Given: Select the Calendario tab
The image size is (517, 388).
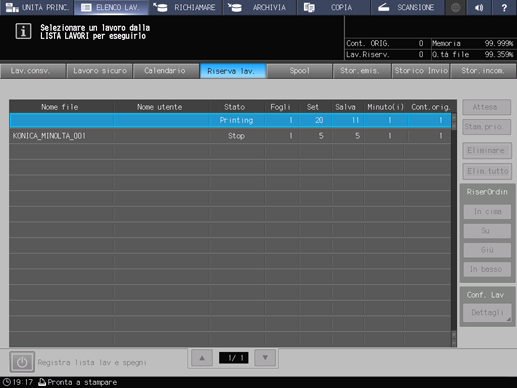Looking at the screenshot, I should (166, 71).
